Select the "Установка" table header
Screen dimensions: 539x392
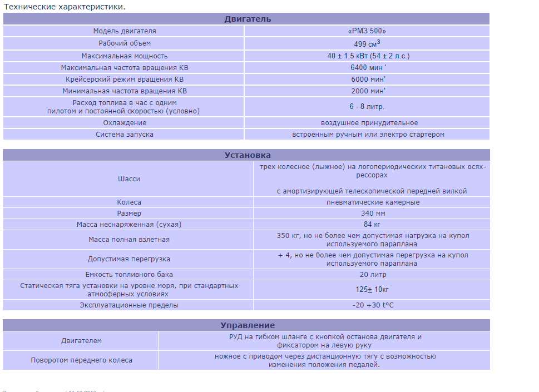pos(247,155)
